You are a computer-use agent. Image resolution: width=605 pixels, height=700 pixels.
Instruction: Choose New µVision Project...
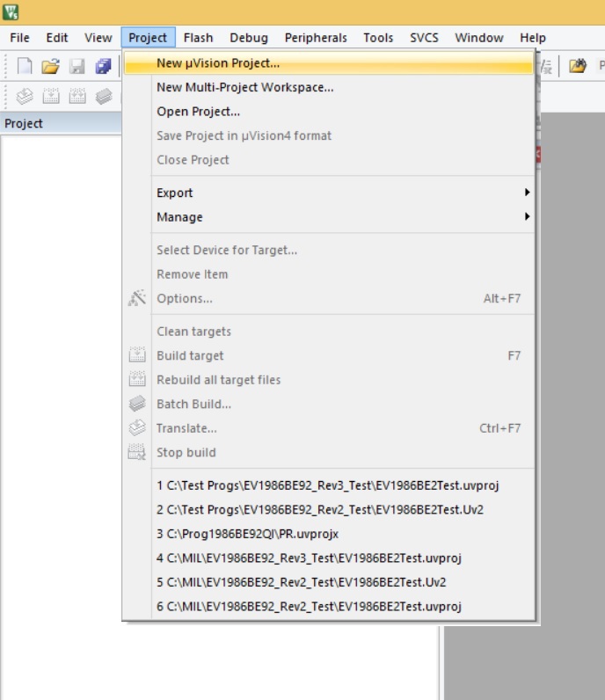coord(329,63)
